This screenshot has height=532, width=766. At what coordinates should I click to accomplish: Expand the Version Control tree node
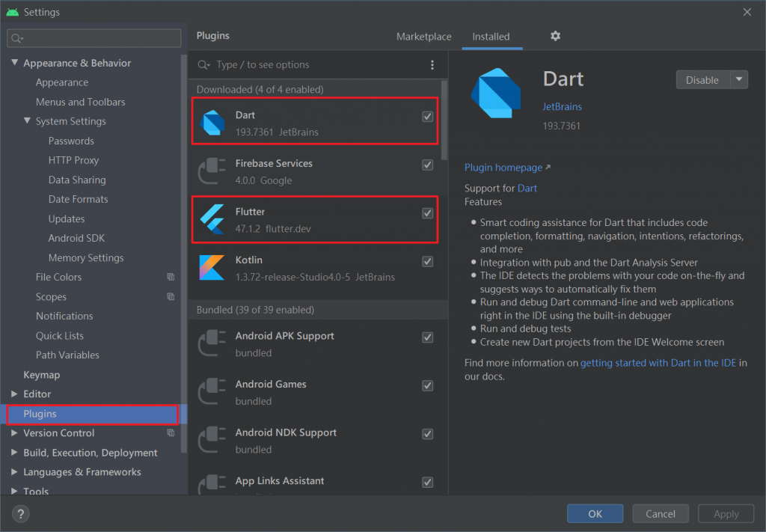point(15,432)
